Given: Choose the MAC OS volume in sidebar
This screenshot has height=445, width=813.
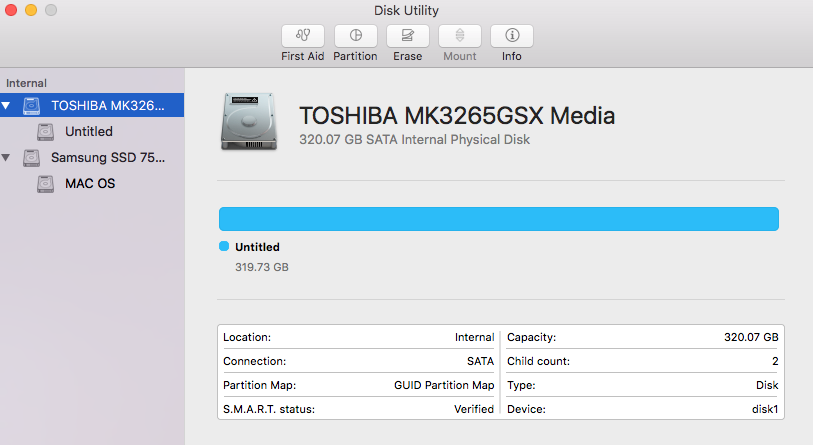Looking at the screenshot, I should (90, 184).
